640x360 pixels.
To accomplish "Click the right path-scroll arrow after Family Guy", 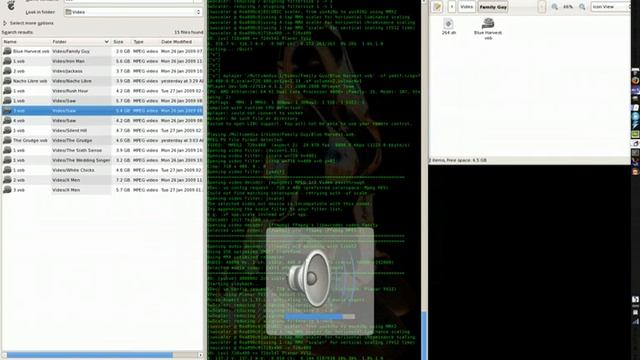I will pyautogui.click(x=542, y=7).
